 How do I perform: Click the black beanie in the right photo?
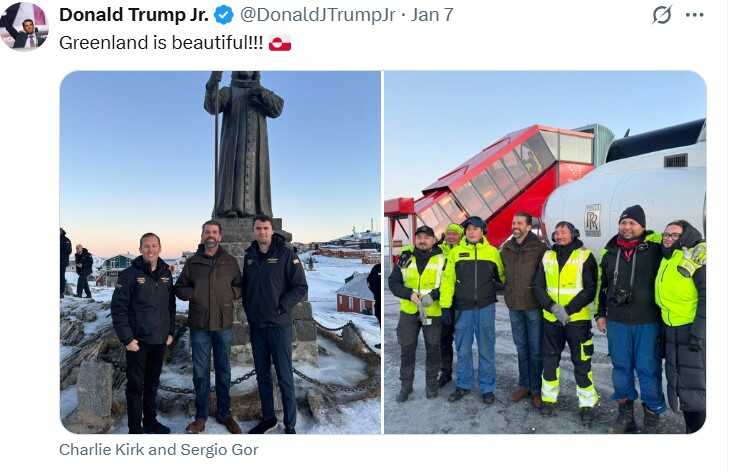pos(633,216)
